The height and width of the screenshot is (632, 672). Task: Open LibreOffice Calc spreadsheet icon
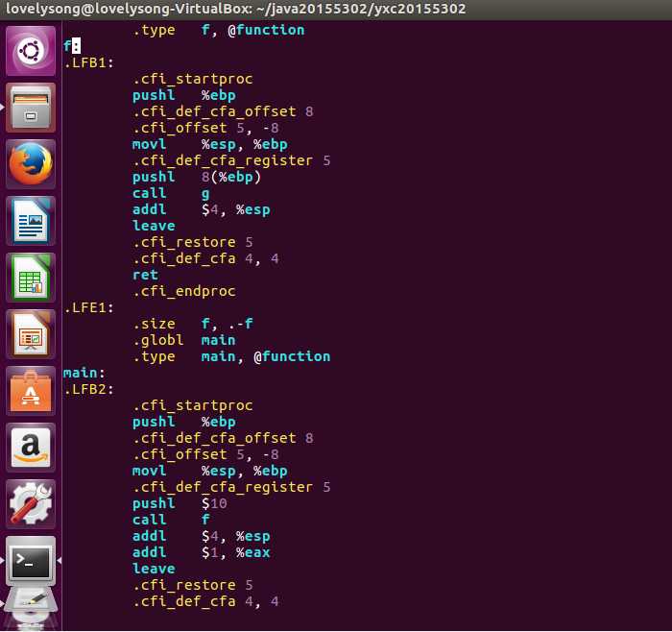click(31, 278)
